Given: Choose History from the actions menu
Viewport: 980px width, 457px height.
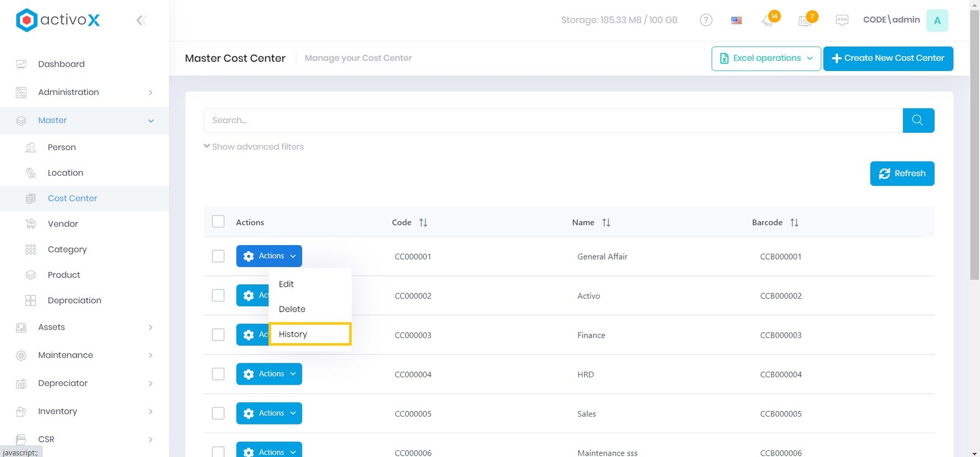Looking at the screenshot, I should (x=309, y=334).
